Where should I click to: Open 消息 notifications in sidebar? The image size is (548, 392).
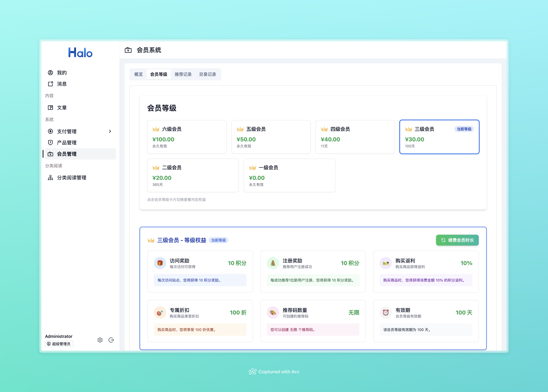(x=62, y=84)
